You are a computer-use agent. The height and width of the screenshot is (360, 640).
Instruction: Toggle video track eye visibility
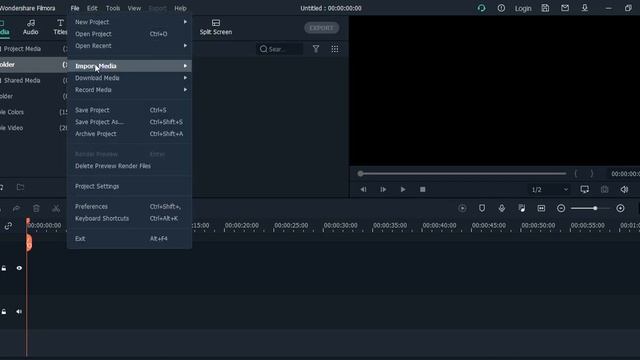click(x=19, y=268)
